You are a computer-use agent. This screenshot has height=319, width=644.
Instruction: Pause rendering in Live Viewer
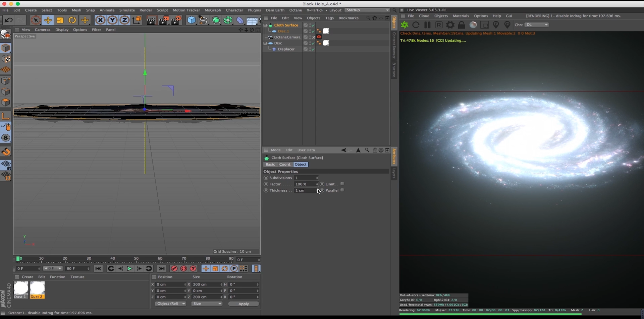point(427,25)
